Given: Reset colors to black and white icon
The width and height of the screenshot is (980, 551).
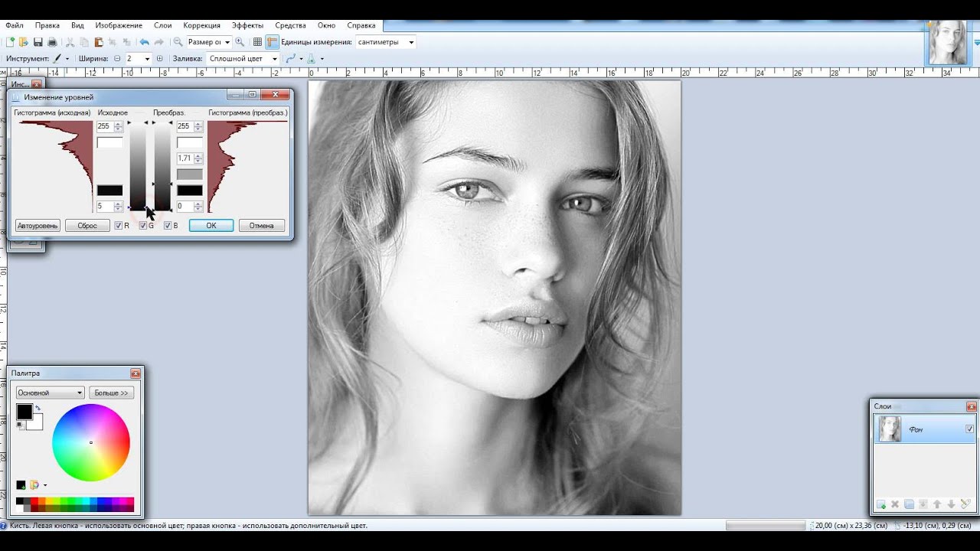Looking at the screenshot, I should 21,425.
